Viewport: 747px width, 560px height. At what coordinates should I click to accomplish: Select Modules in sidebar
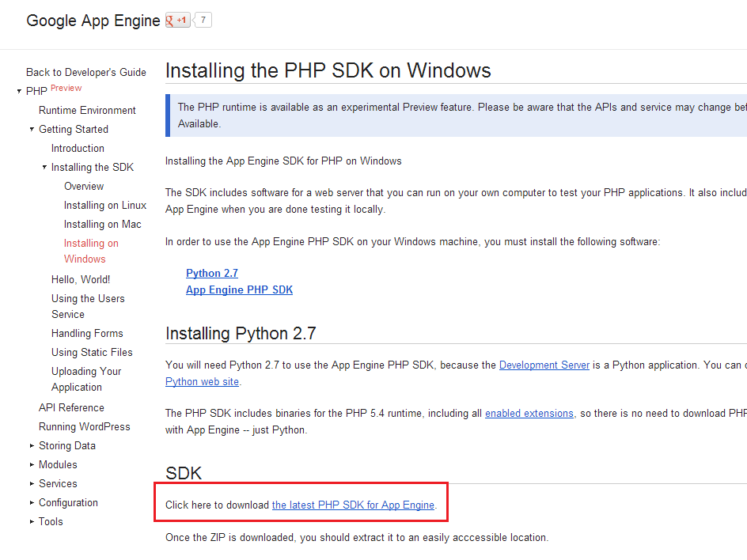tap(58, 465)
